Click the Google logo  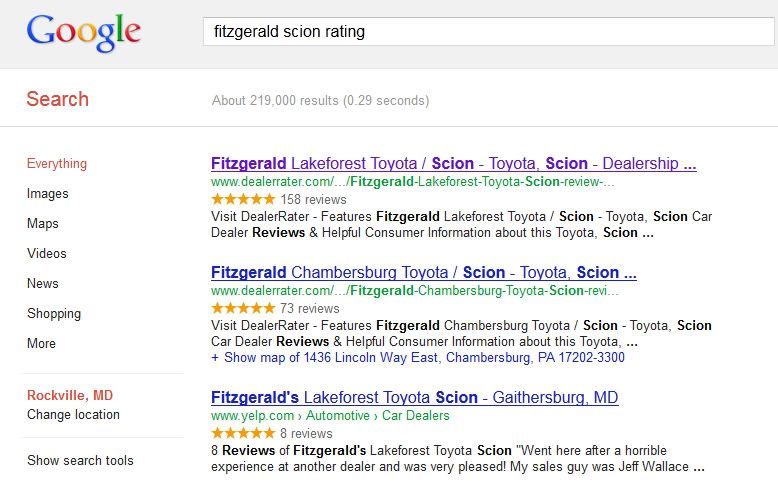tap(84, 33)
